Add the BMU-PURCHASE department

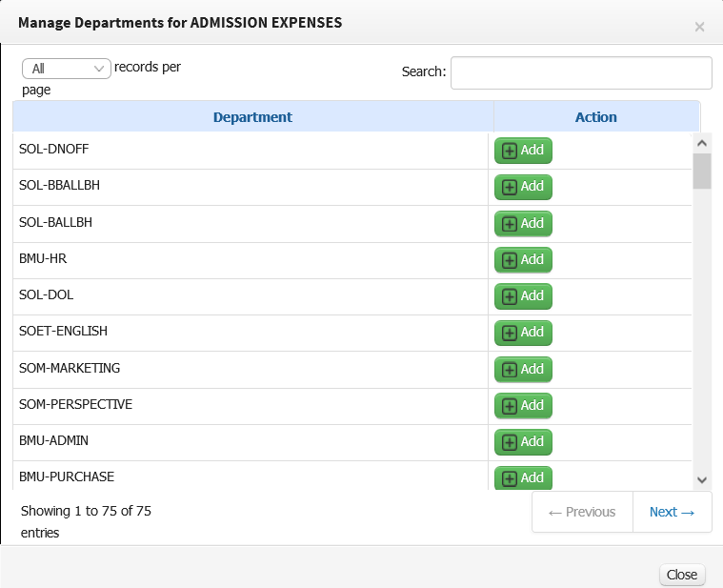coord(523,477)
